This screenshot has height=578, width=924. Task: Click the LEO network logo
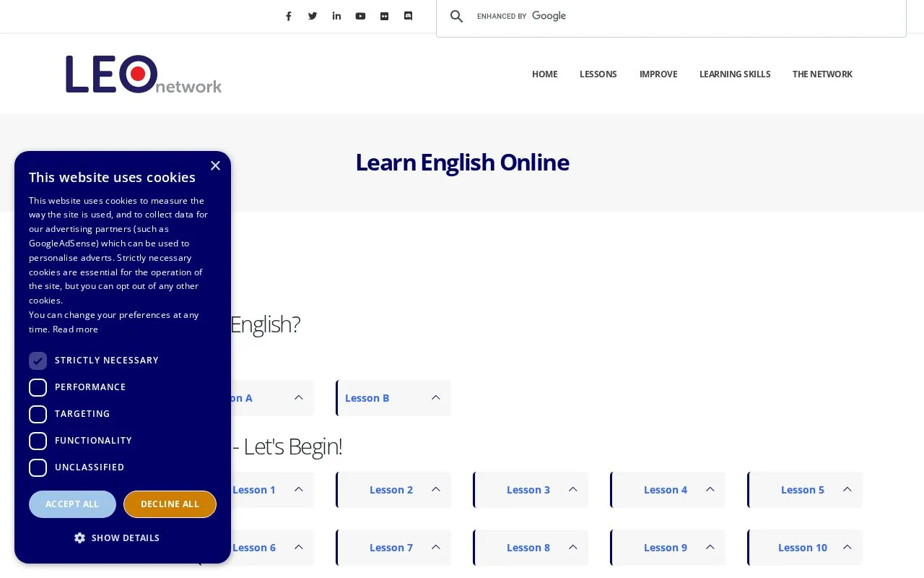[x=144, y=74]
